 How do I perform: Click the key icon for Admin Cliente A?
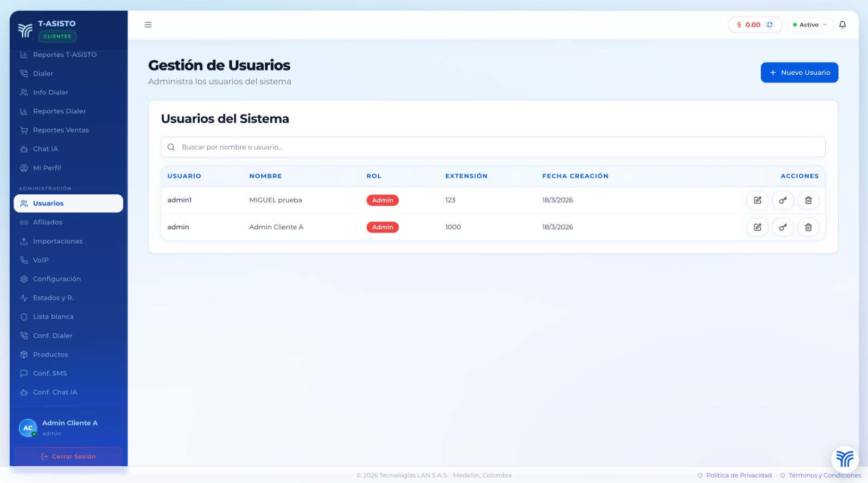(783, 227)
